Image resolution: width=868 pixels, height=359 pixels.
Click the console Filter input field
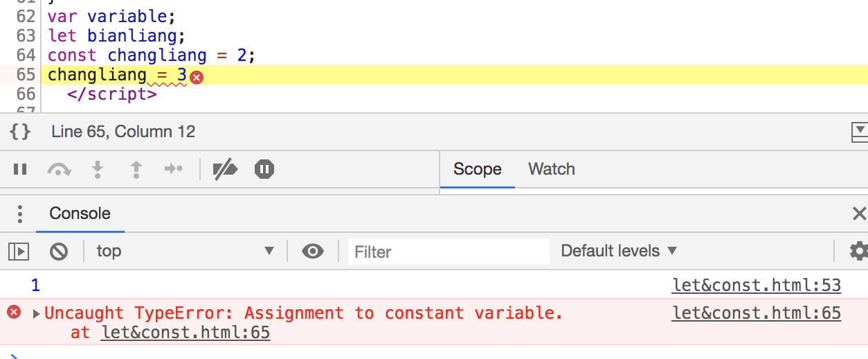point(449,251)
